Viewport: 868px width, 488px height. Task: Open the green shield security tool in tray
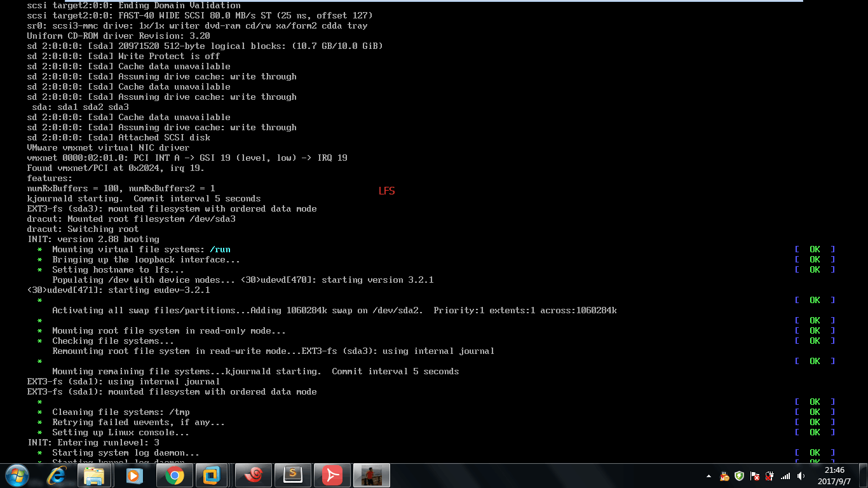point(738,476)
